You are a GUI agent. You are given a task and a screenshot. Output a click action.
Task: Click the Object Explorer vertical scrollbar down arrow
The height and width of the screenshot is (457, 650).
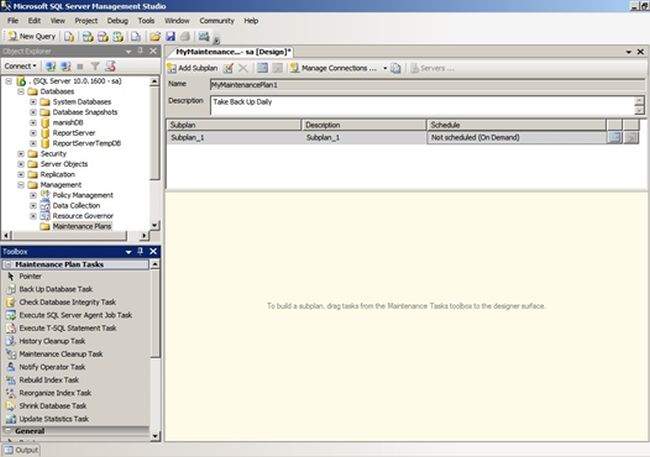pos(154,225)
